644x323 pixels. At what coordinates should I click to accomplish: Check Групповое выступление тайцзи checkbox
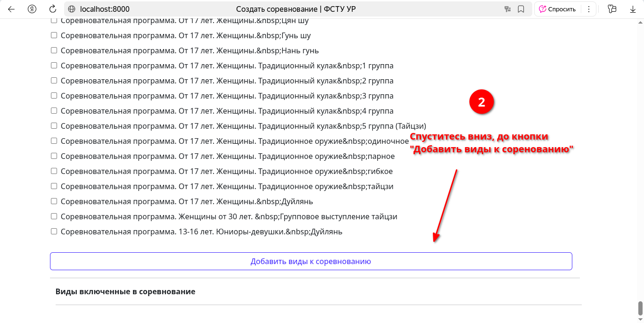54,216
